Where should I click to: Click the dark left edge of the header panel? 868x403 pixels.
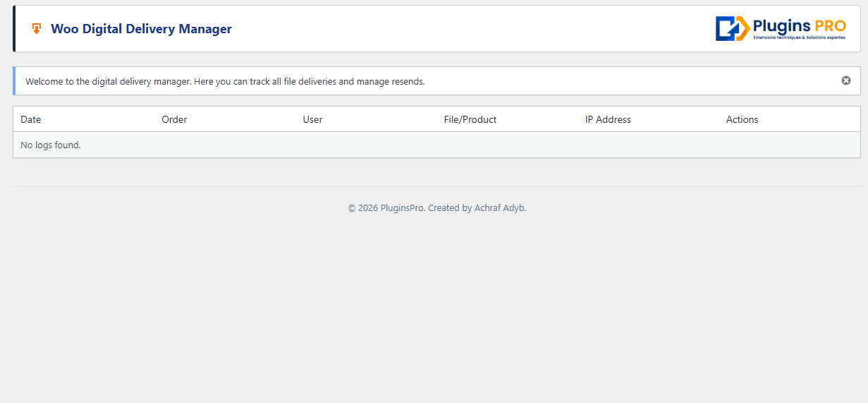(x=14, y=29)
